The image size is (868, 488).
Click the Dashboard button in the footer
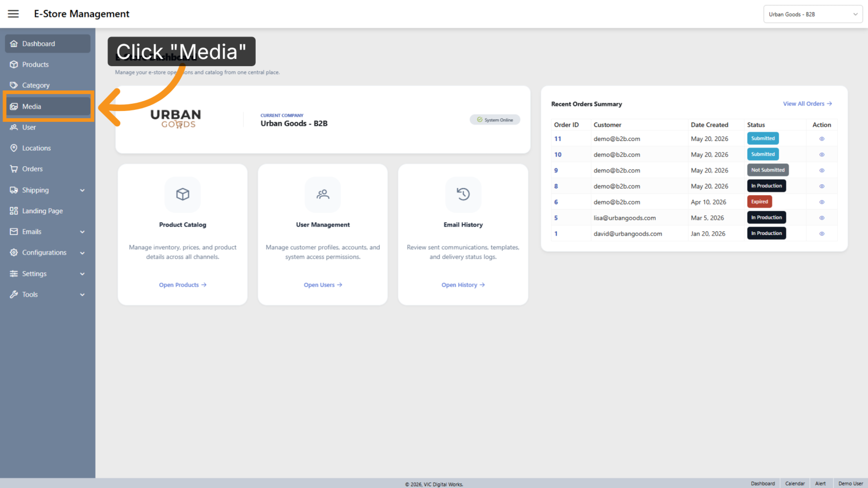(x=763, y=483)
